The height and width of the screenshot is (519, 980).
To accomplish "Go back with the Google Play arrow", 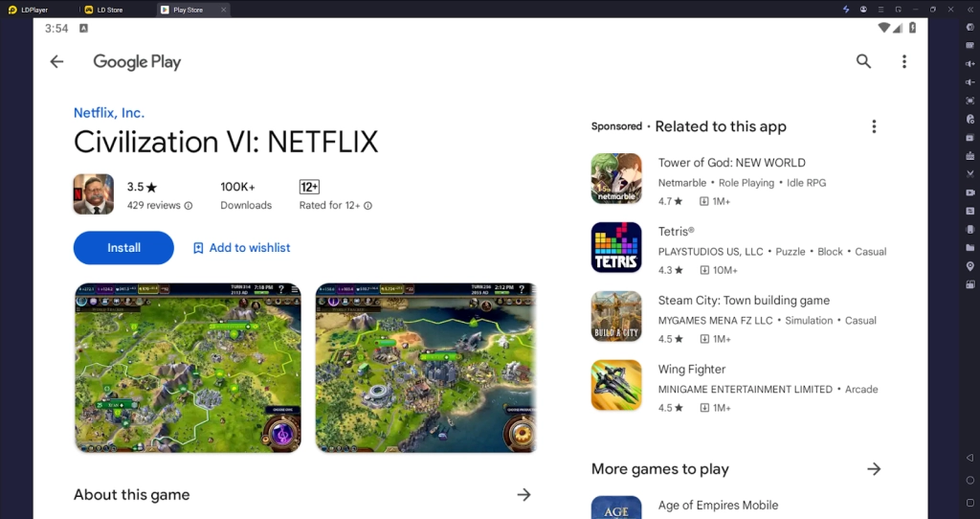I will coord(56,61).
